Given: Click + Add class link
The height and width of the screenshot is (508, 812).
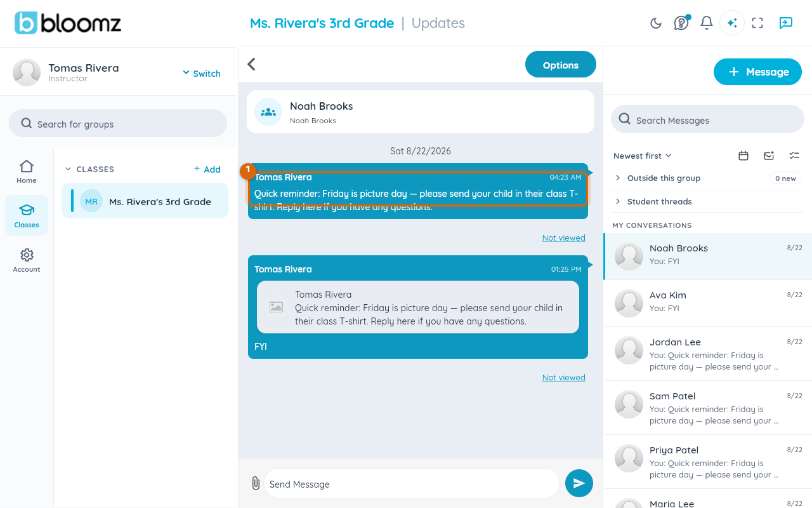Looking at the screenshot, I should point(207,169).
